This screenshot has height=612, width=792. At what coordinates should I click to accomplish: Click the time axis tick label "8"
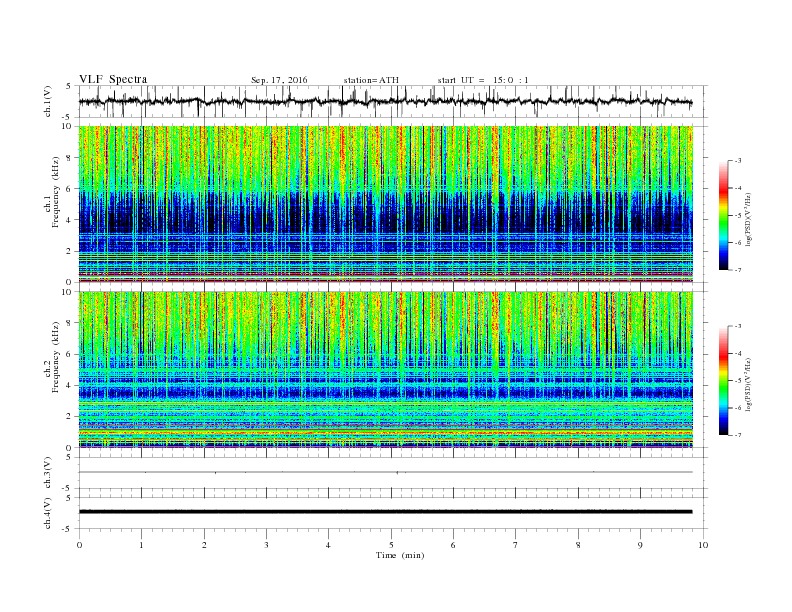(x=578, y=545)
